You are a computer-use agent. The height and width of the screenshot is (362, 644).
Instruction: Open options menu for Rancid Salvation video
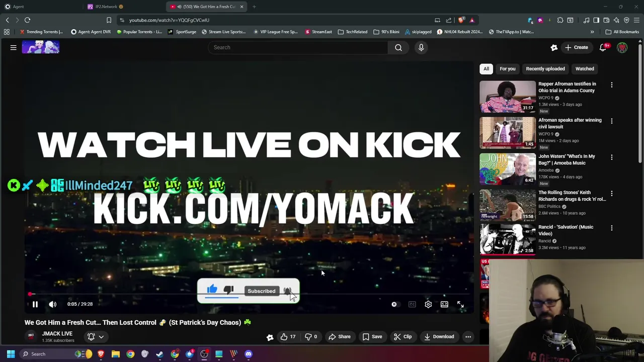click(612, 228)
